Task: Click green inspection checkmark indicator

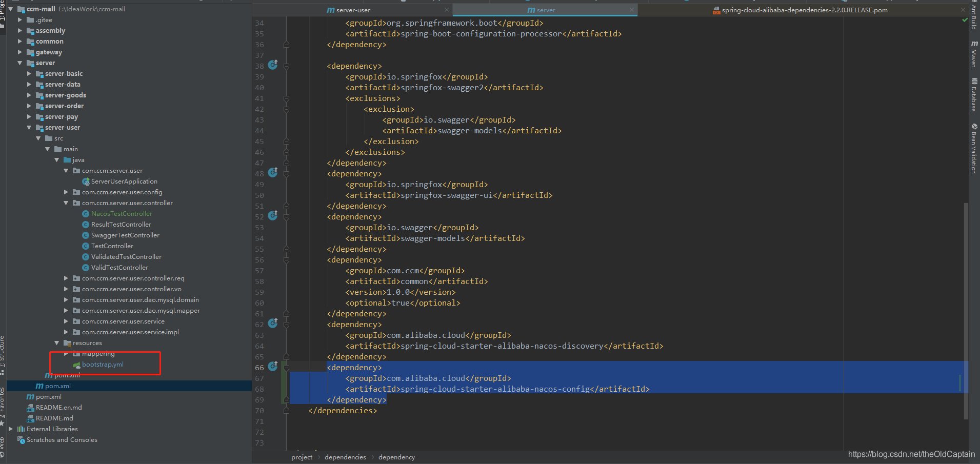Action: [x=965, y=20]
